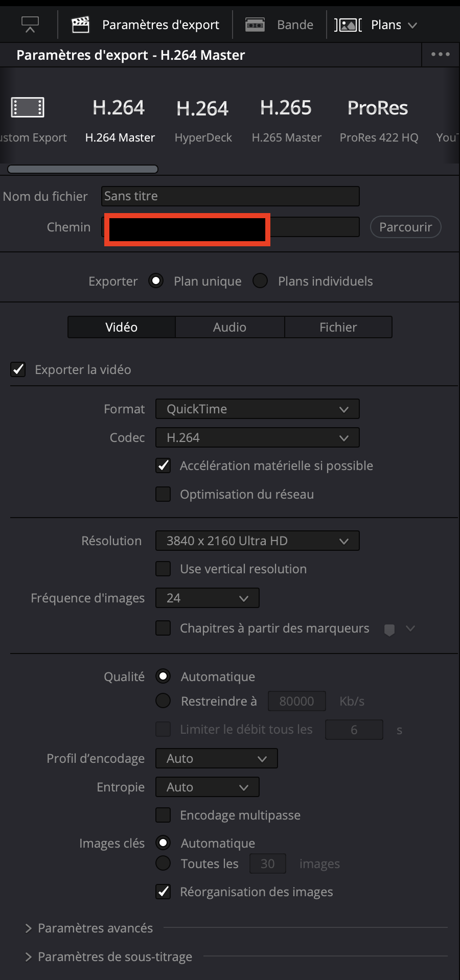Click the Parcourir button

point(405,227)
